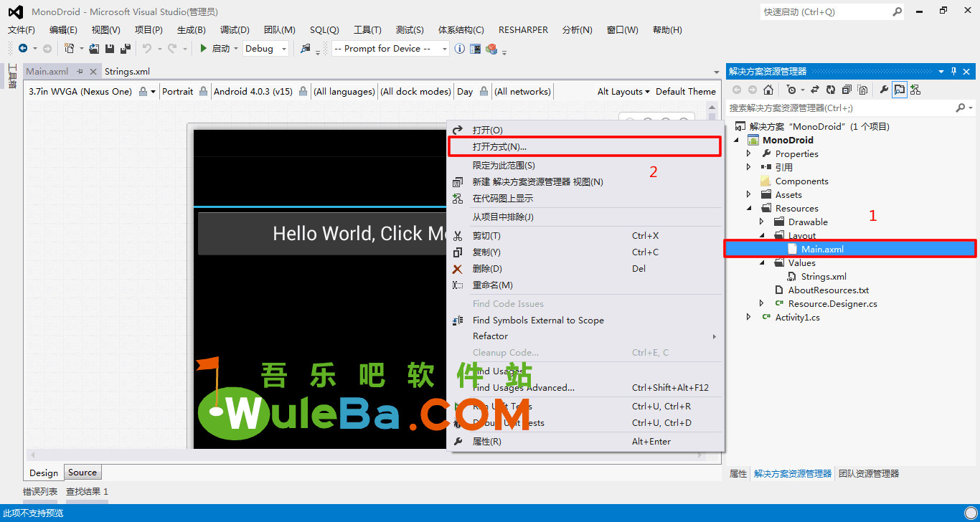Viewport: 980px width, 522px height.
Task: Collapse the Resources folder node
Action: [x=749, y=208]
